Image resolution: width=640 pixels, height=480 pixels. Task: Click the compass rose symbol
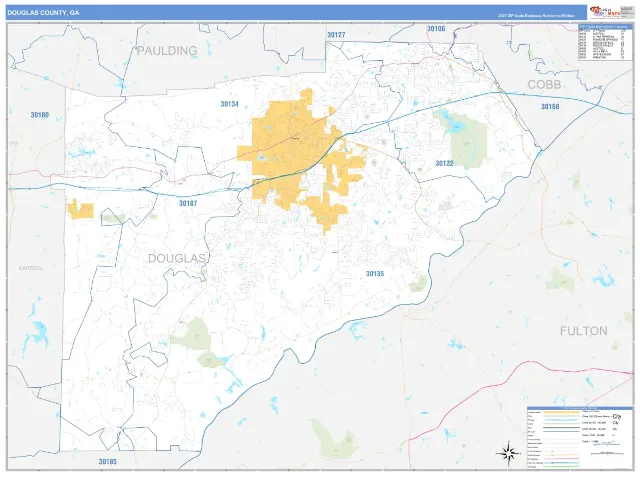point(508,453)
